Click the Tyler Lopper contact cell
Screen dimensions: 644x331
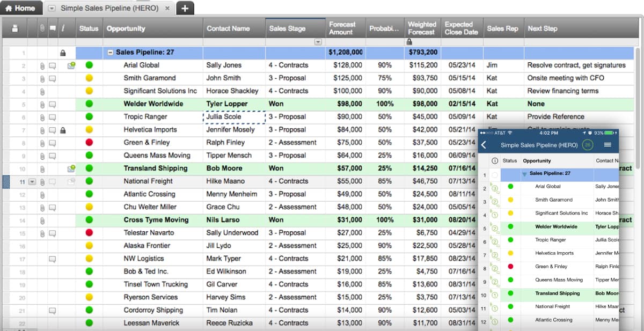[x=235, y=104]
